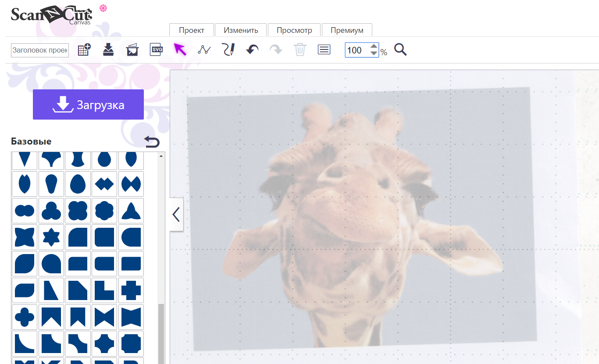This screenshot has height=364, width=599.
Task: Select the freehand pen drawing tool
Action: pyautogui.click(x=228, y=49)
